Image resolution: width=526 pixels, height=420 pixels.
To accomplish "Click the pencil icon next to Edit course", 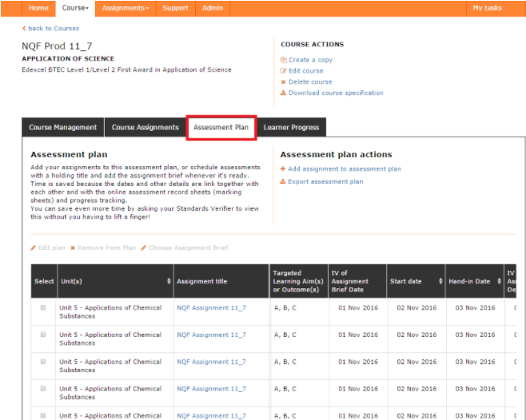I will (283, 71).
